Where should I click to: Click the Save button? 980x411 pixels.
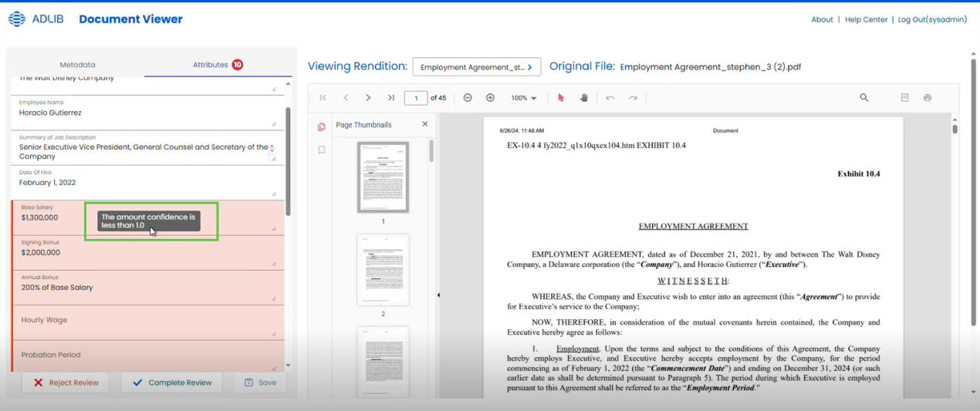pos(259,382)
